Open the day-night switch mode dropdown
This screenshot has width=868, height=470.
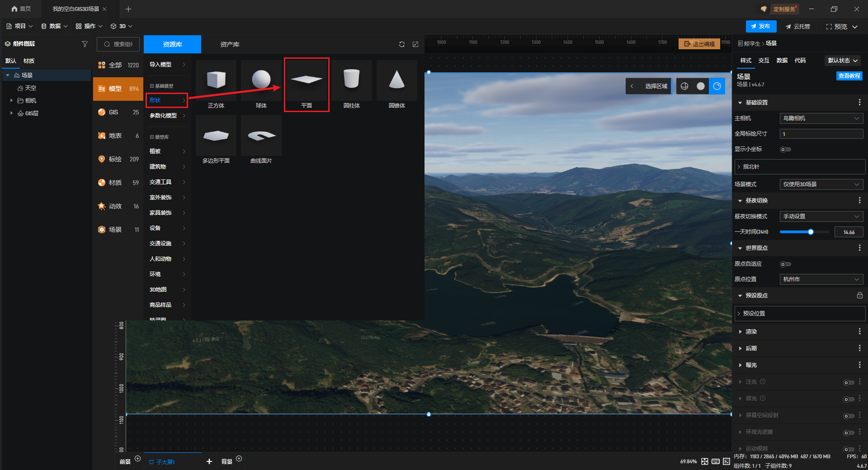click(821, 216)
